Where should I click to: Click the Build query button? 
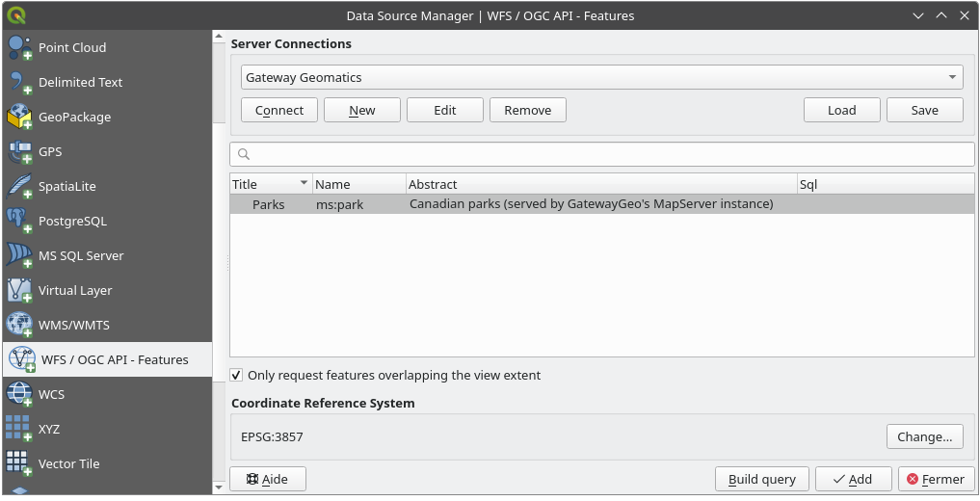tap(761, 479)
